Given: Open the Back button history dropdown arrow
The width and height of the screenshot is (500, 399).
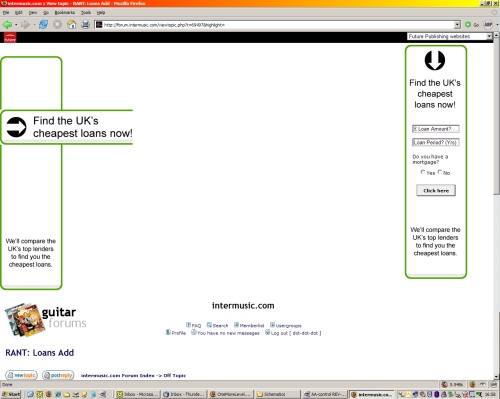Looking at the screenshot, I should coord(16,25).
